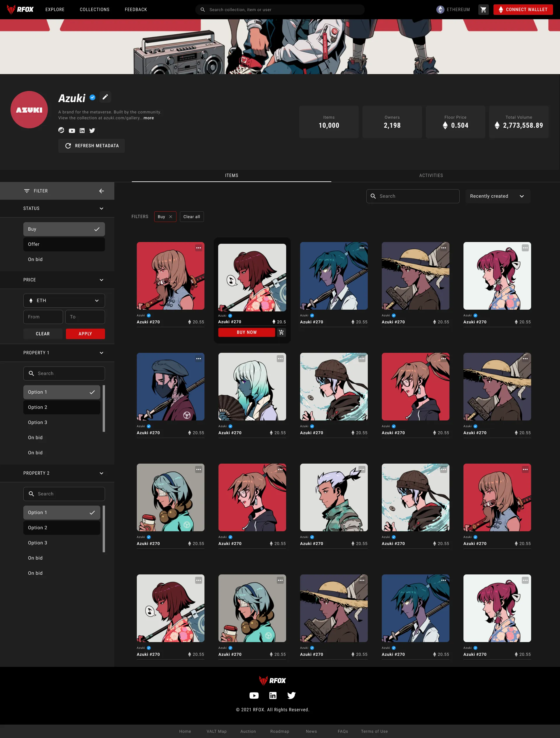Switch to the Activities tab
560x738 pixels.
click(431, 176)
